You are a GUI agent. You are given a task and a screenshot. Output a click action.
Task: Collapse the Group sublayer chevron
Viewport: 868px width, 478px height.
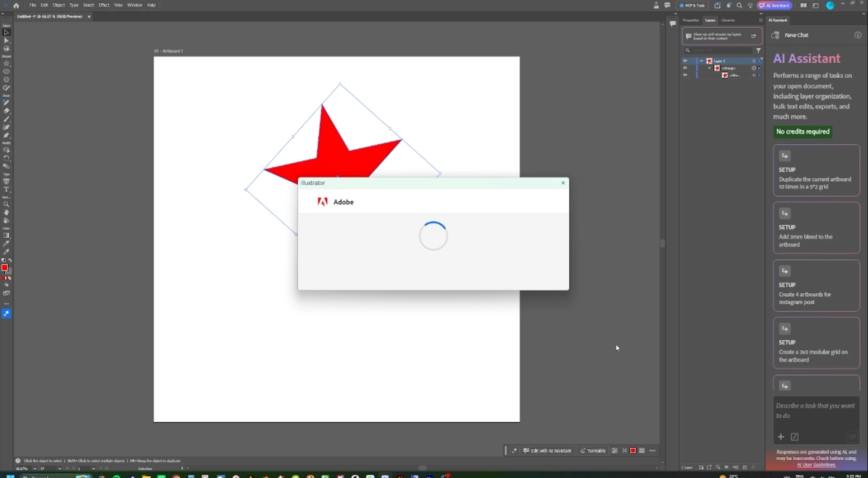click(710, 68)
